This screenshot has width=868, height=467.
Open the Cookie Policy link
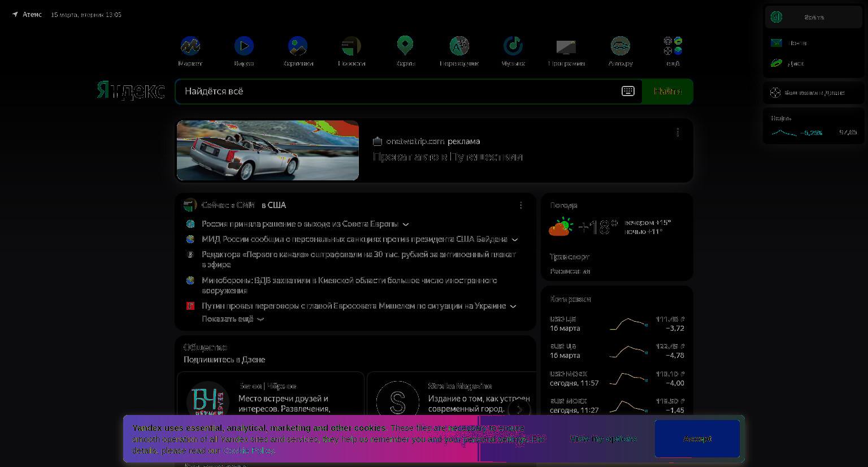tap(249, 451)
